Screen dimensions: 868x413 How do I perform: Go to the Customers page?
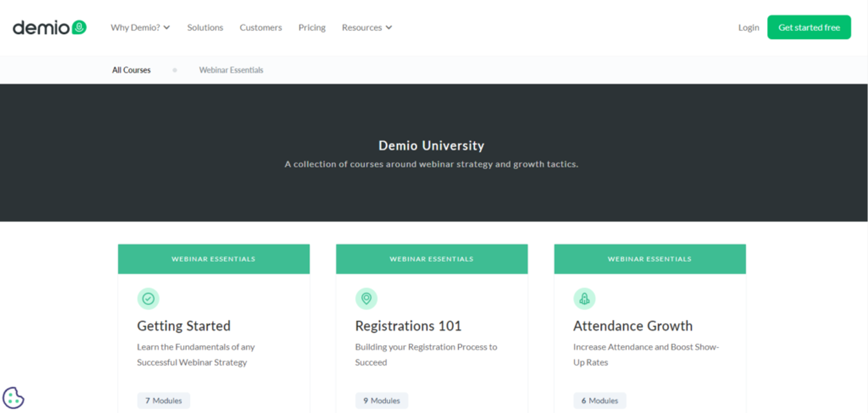click(261, 28)
